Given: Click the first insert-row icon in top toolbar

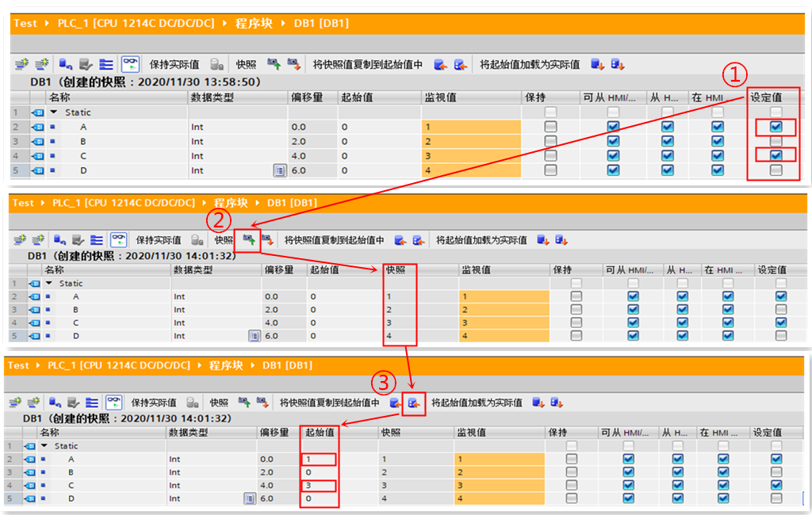Looking at the screenshot, I should click(x=21, y=64).
